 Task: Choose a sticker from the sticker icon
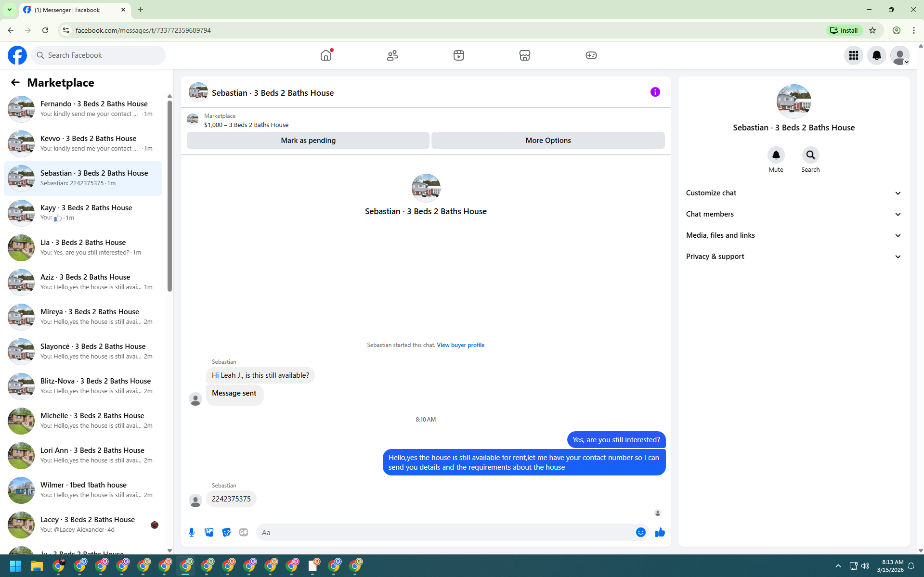point(226,532)
